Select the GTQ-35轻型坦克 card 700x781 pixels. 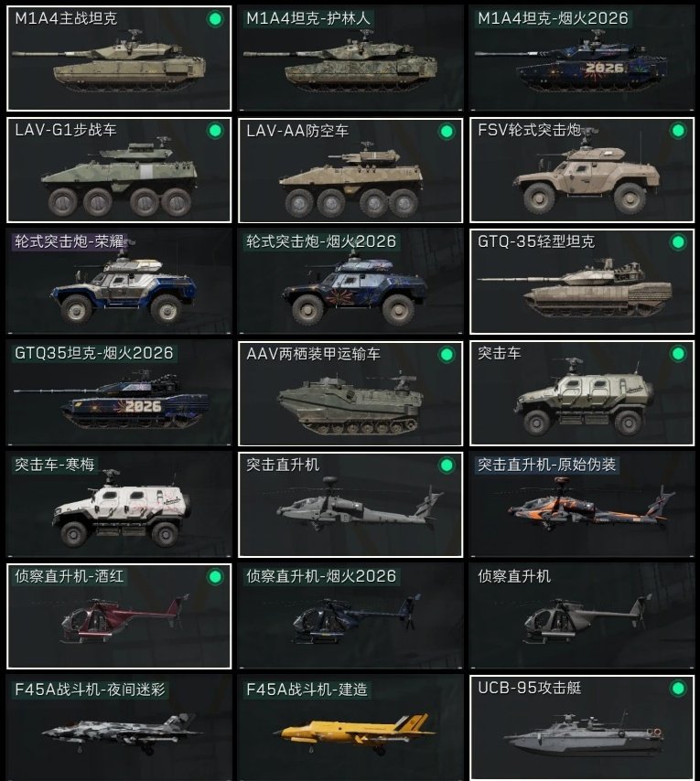pos(582,282)
